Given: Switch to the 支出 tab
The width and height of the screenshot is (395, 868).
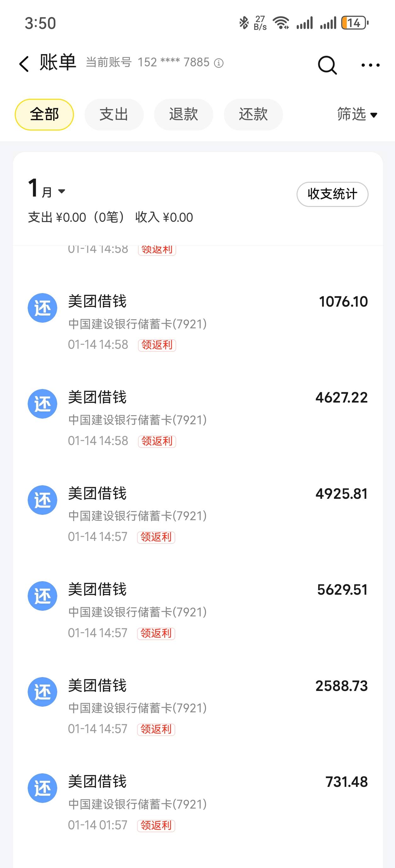Looking at the screenshot, I should (114, 114).
